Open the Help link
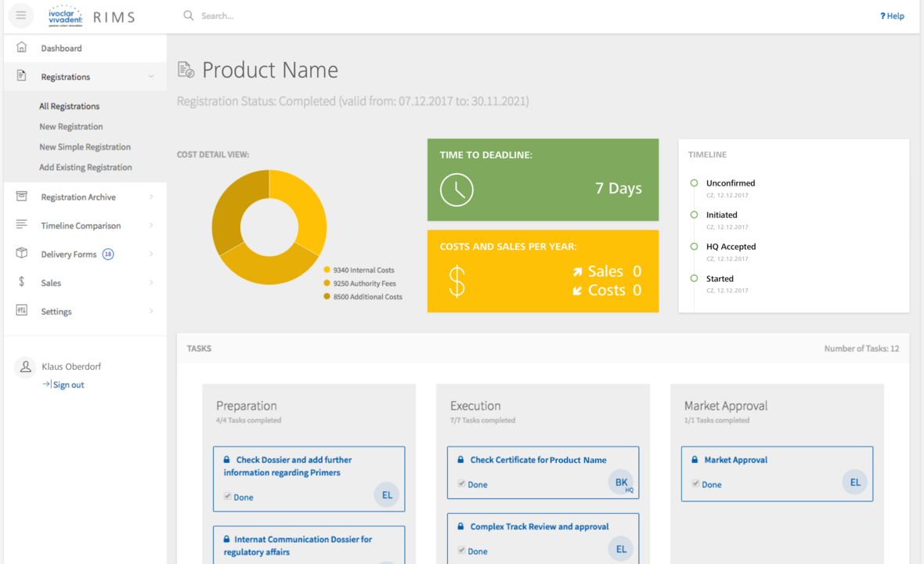This screenshot has height=564, width=924. point(892,16)
